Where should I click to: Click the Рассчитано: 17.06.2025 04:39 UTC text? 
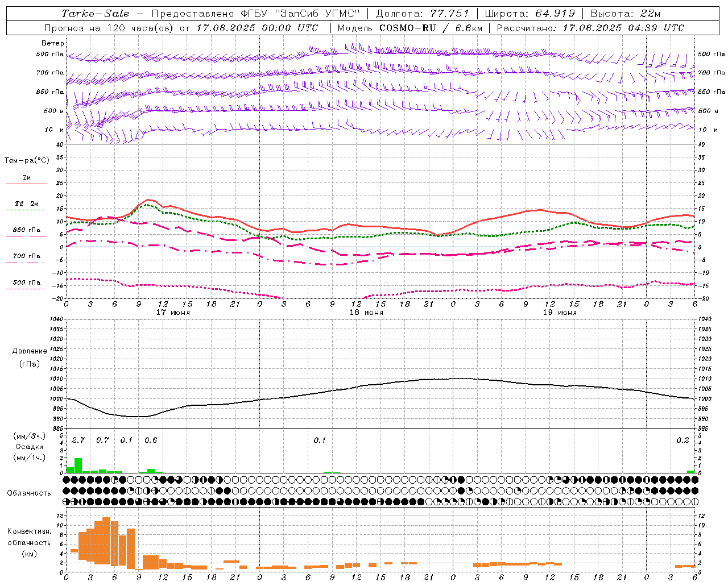590,28
